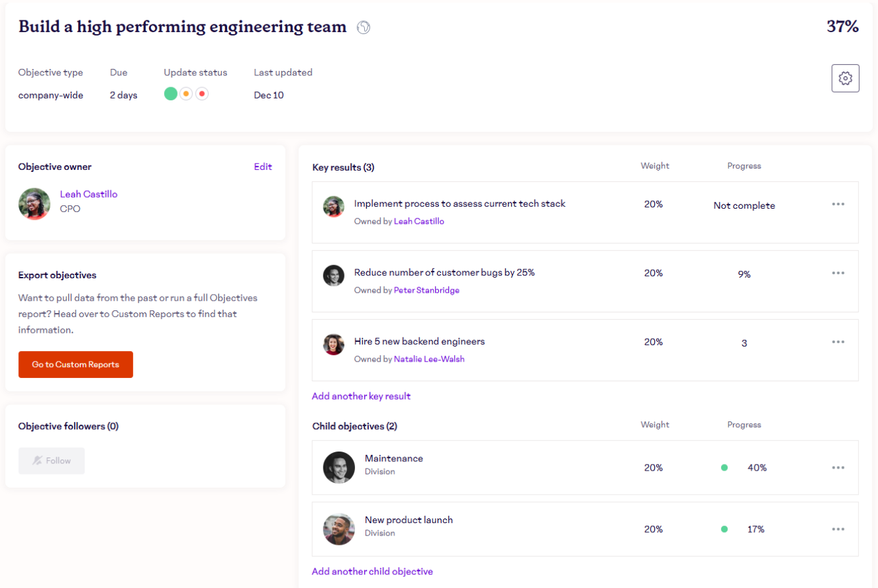The image size is (878, 588).
Task: Open options menu for Maintenance objective
Action: (838, 468)
